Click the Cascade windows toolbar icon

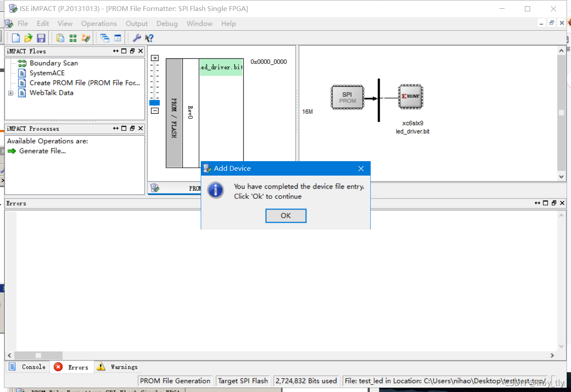105,38
